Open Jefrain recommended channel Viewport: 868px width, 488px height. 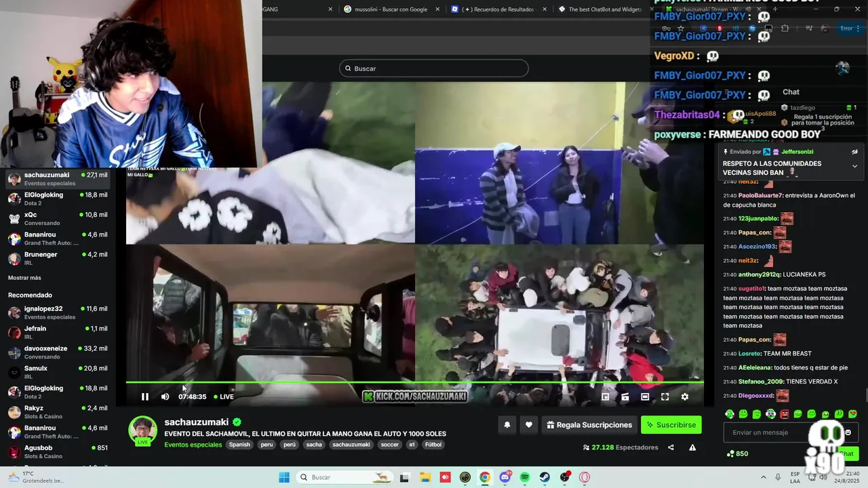click(x=58, y=332)
